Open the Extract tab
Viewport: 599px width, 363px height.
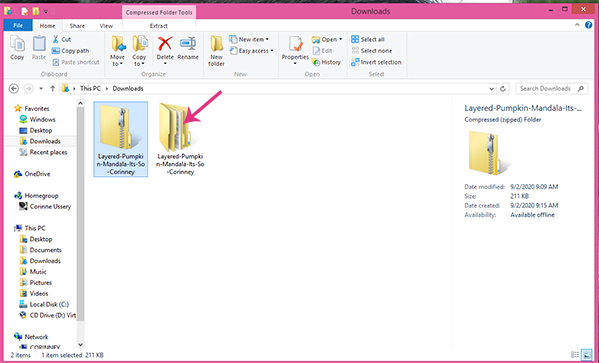click(x=159, y=26)
